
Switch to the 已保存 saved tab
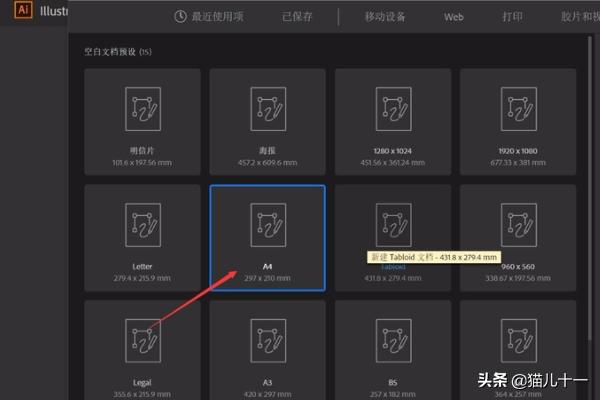point(297,16)
